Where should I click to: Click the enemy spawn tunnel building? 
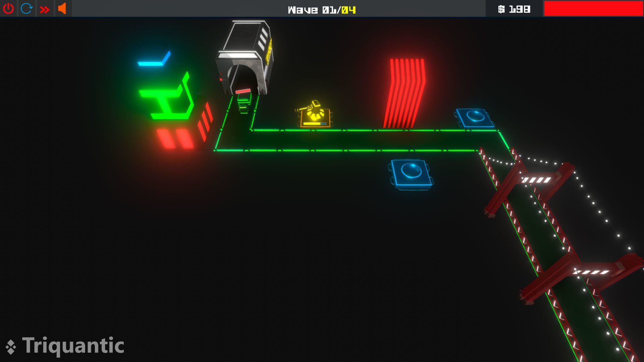tap(245, 58)
